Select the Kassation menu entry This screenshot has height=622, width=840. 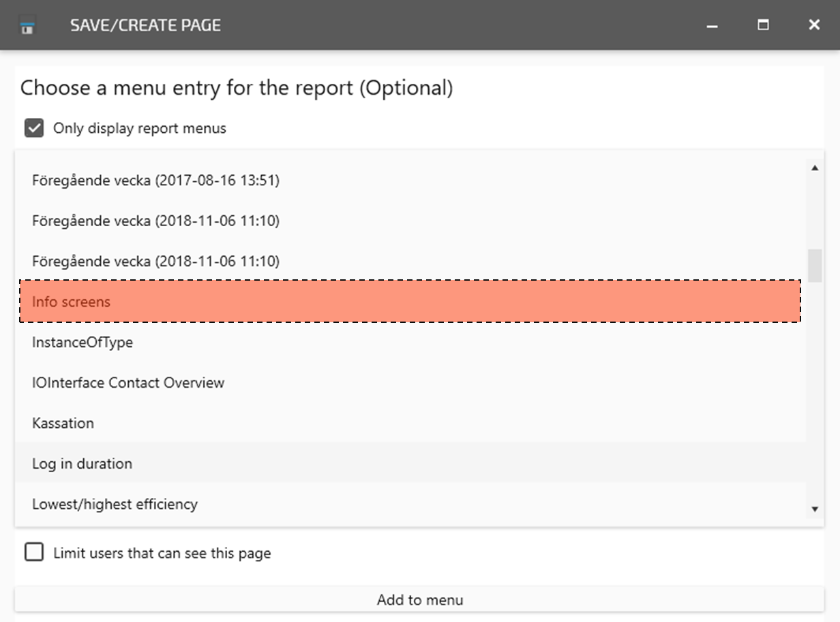pyautogui.click(x=63, y=423)
